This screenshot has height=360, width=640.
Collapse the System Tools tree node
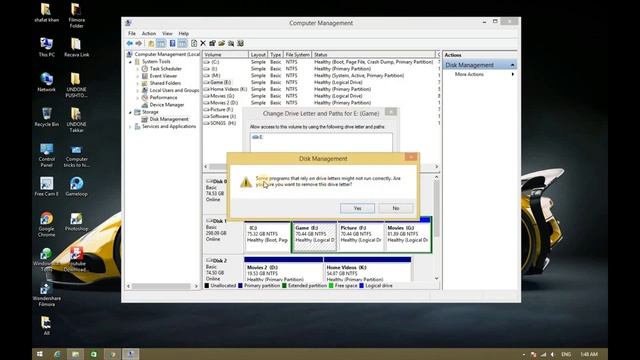[x=131, y=62]
